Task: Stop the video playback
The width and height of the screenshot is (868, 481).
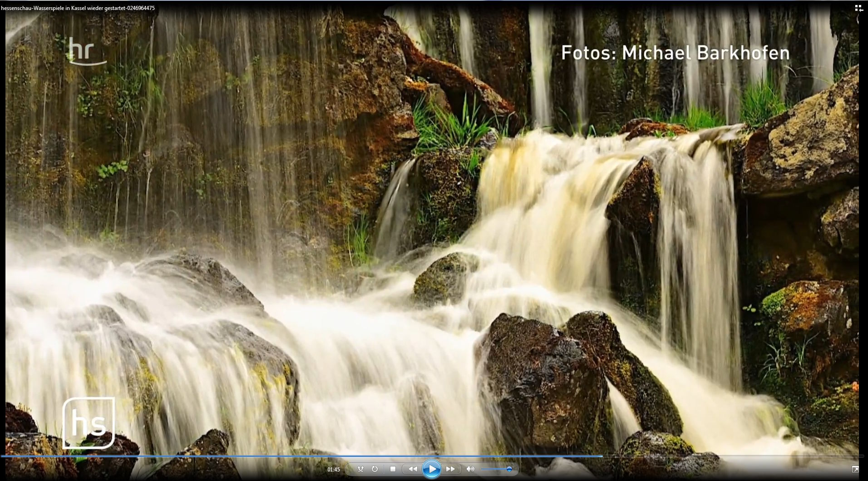Action: coord(393,469)
